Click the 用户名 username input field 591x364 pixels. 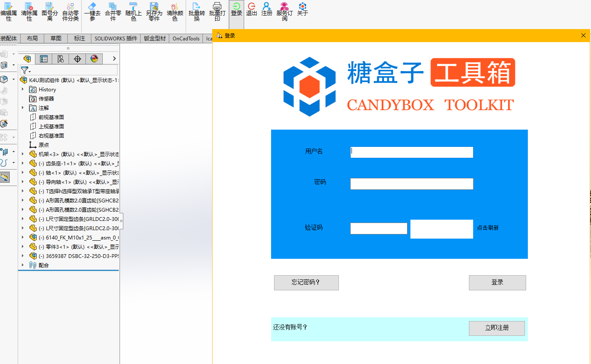(x=412, y=152)
